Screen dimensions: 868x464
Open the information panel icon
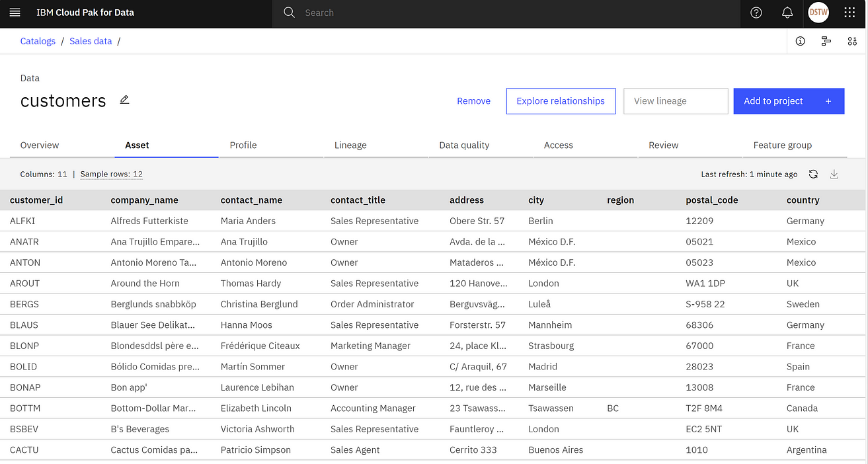(801, 41)
